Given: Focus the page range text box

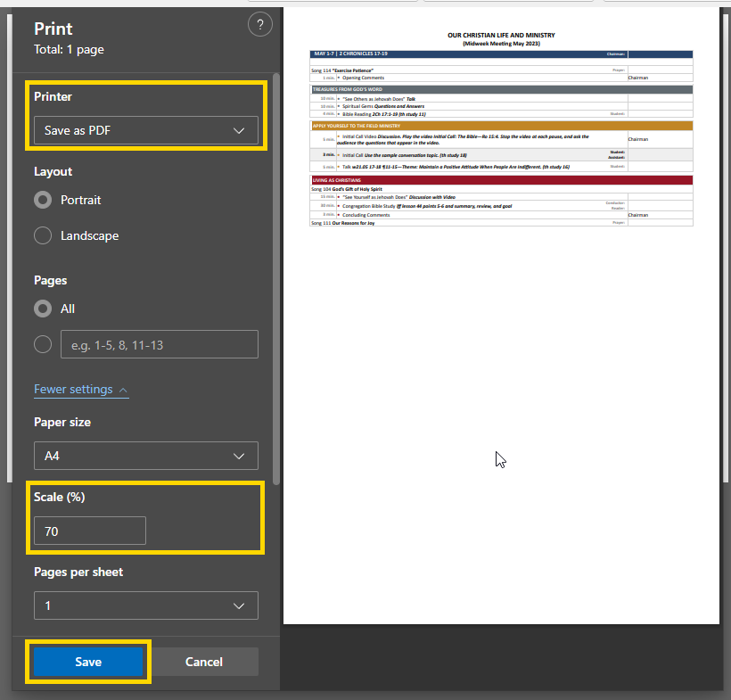Looking at the screenshot, I should point(159,344).
